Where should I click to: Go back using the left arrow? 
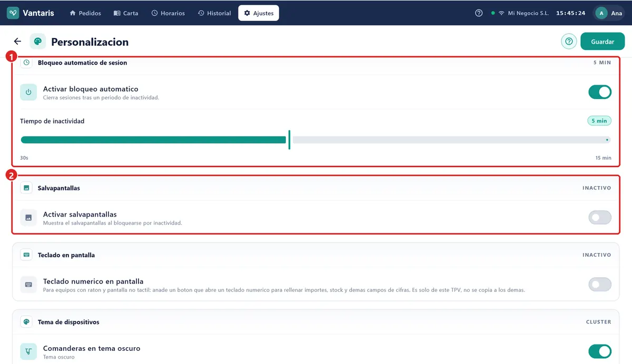17,42
